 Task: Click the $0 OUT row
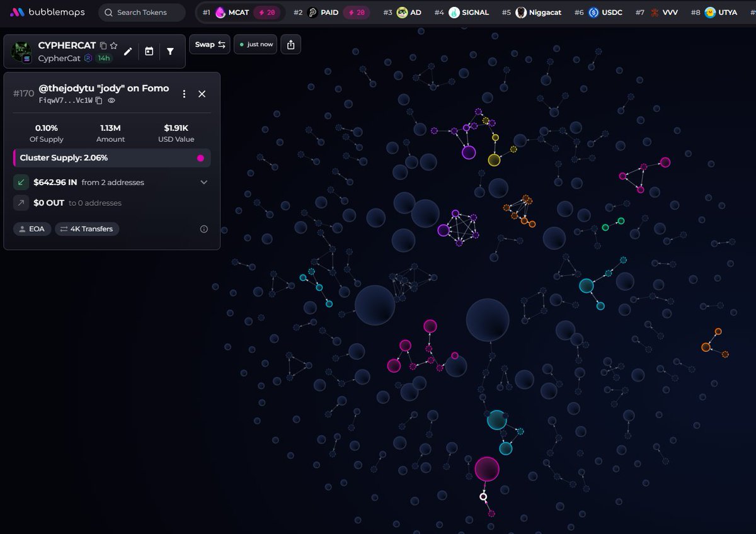112,203
